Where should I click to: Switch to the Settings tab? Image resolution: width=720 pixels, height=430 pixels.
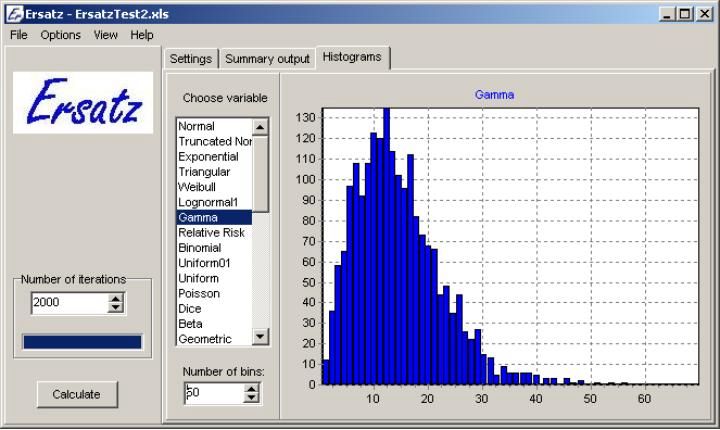click(190, 59)
